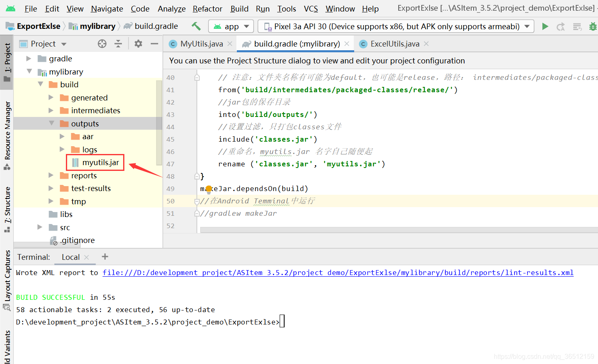Switch to the MyUtils.java tab
Image resolution: width=598 pixels, height=364 pixels.
201,44
